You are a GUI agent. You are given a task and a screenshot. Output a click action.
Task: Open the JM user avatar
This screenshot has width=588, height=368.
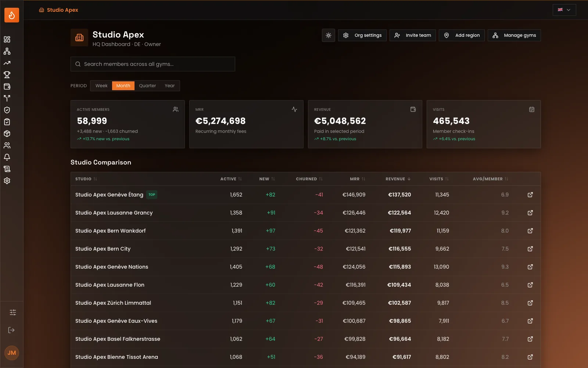click(x=12, y=353)
